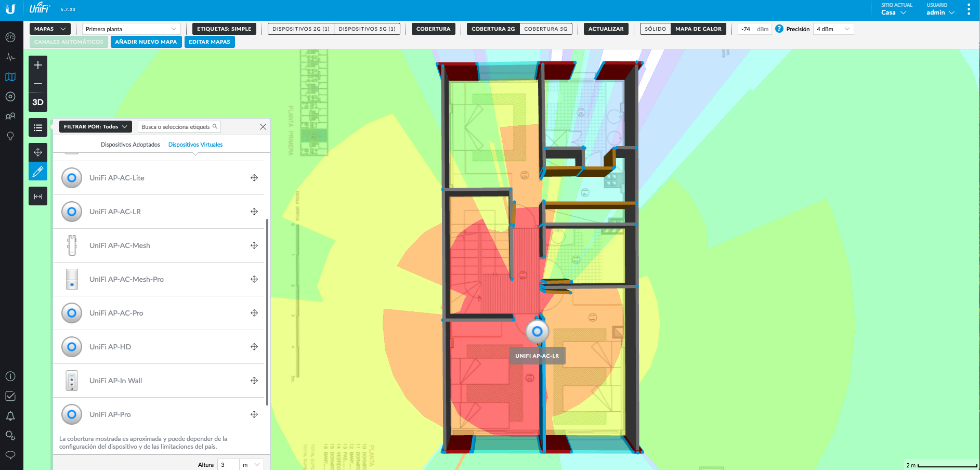Open the checkmark tasks icon in sidebar

10,396
